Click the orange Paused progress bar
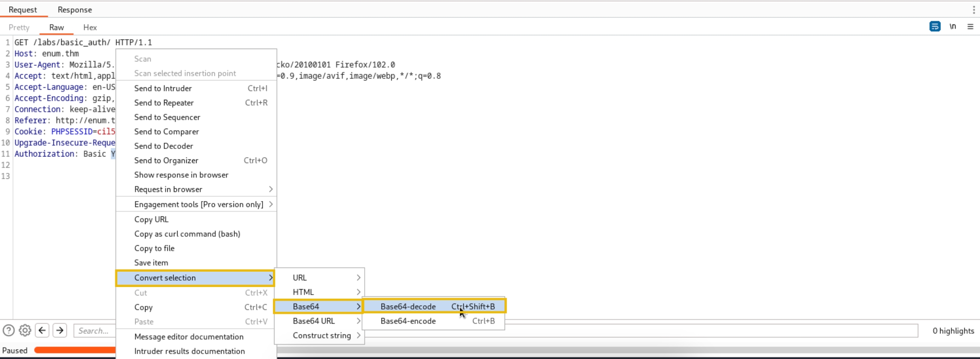980x359 pixels. click(74, 350)
